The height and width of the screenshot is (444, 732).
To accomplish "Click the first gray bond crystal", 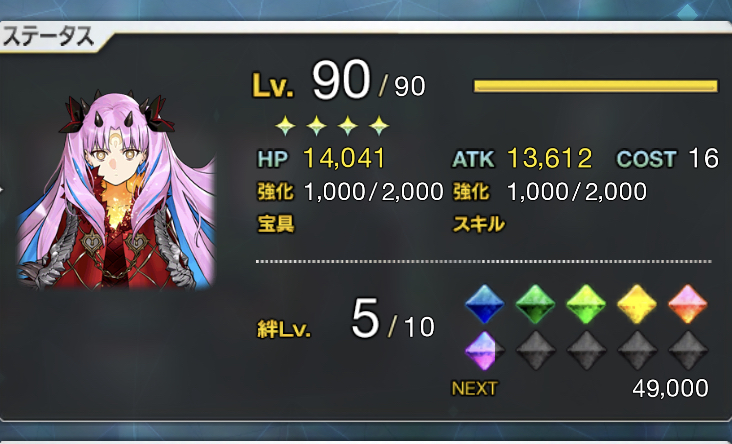I will (535, 351).
